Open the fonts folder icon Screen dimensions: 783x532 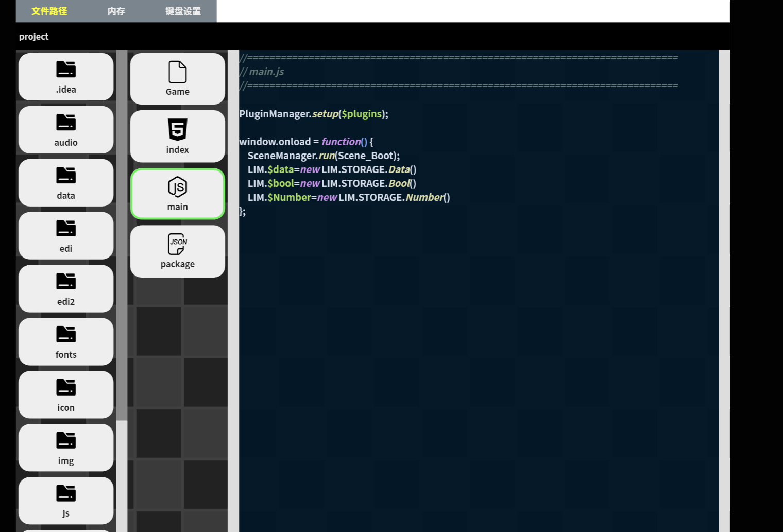(x=66, y=335)
